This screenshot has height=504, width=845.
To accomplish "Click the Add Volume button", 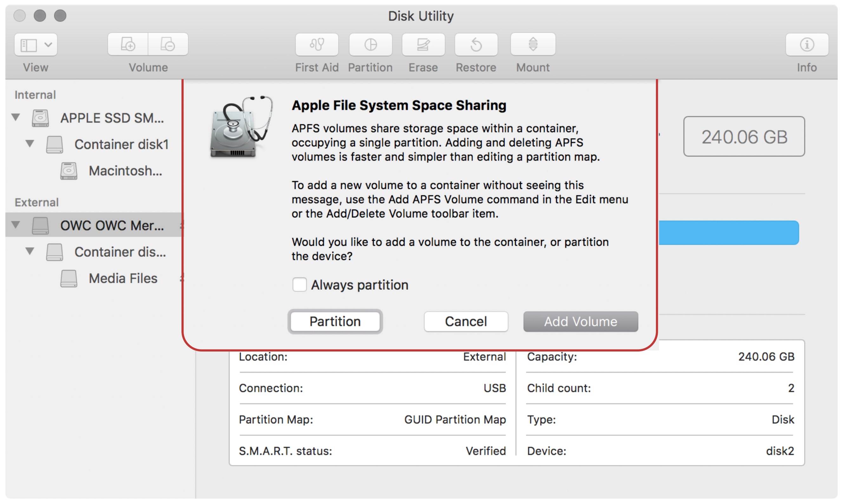I will (580, 321).
